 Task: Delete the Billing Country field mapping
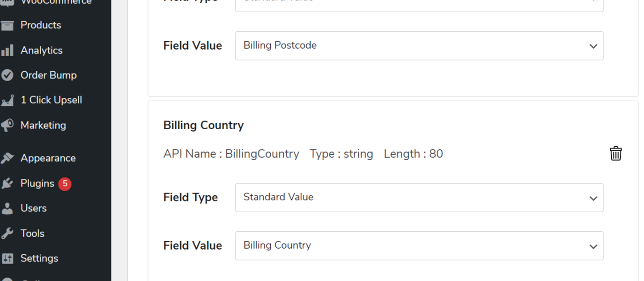point(615,153)
